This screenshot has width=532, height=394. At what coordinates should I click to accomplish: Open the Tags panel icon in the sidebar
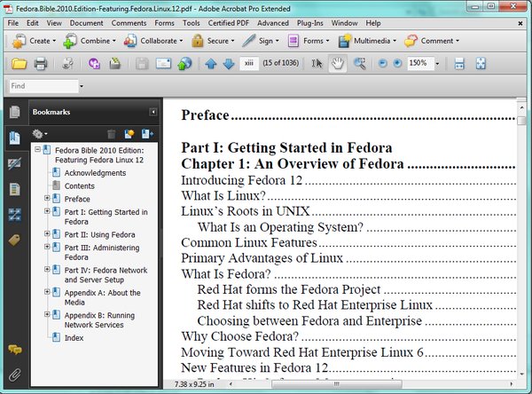(x=14, y=240)
